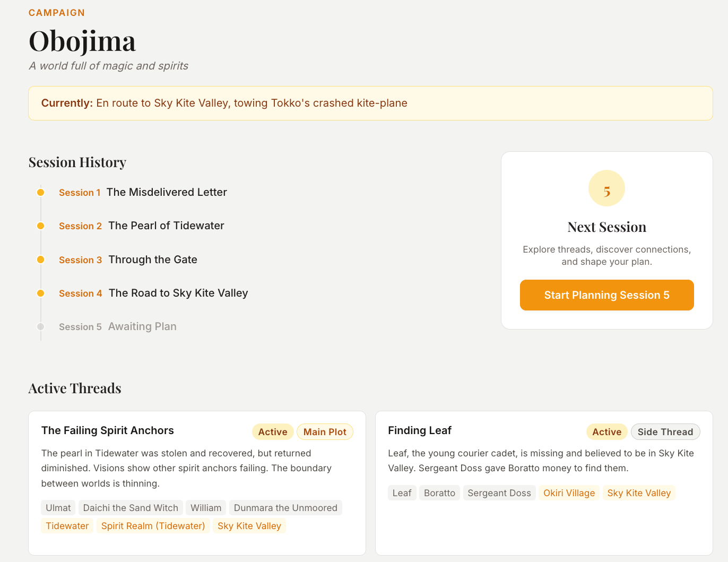
Task: Select the William character tag
Action: pyautogui.click(x=206, y=508)
